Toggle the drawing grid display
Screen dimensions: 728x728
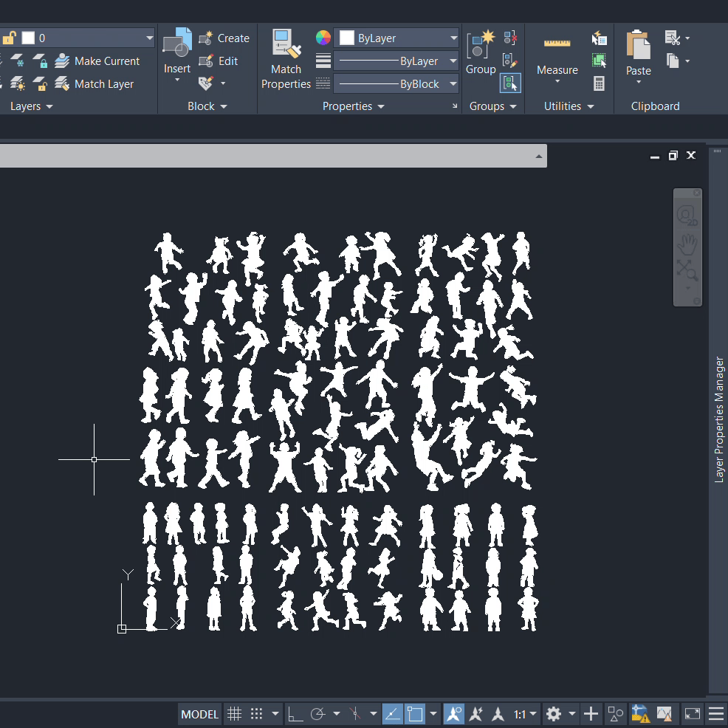pyautogui.click(x=234, y=714)
